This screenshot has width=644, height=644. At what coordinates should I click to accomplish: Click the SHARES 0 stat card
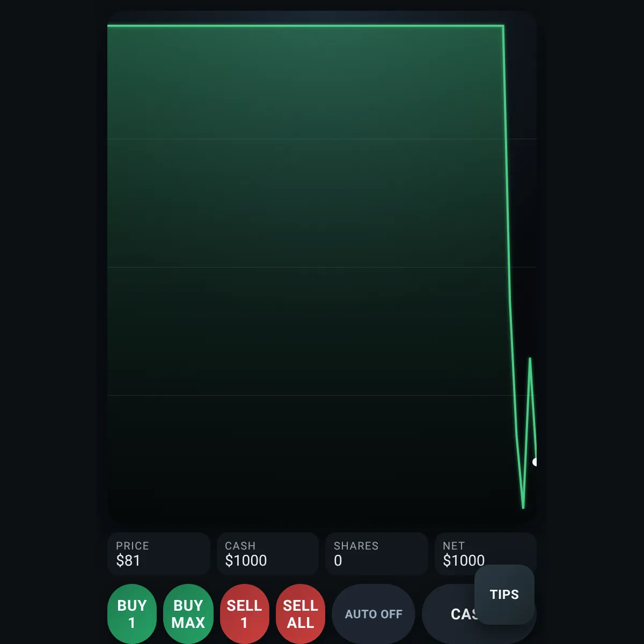(377, 554)
